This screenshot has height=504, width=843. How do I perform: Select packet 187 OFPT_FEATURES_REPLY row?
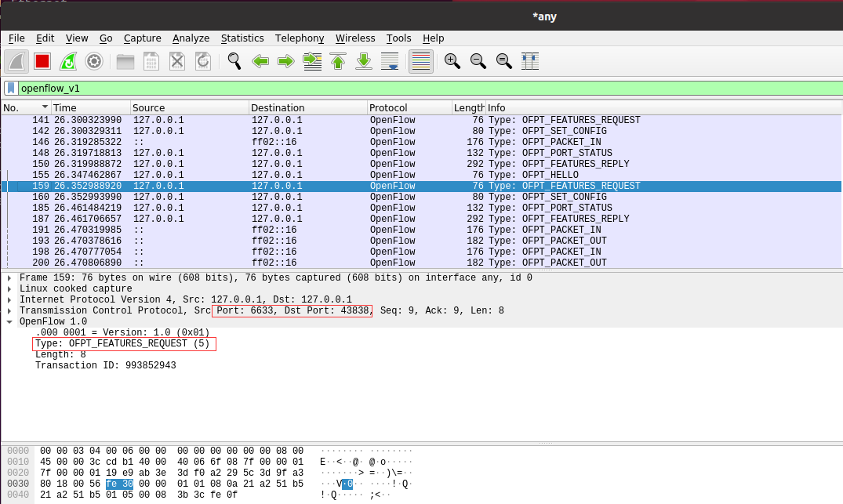422,219
